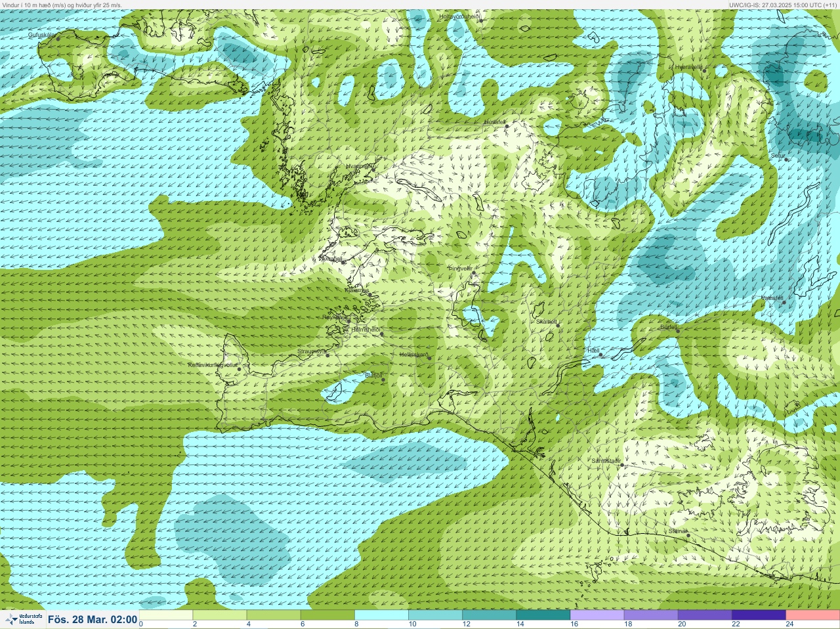Click the Hvanneyri station label
The width and height of the screenshot is (840, 629).
coord(360,167)
